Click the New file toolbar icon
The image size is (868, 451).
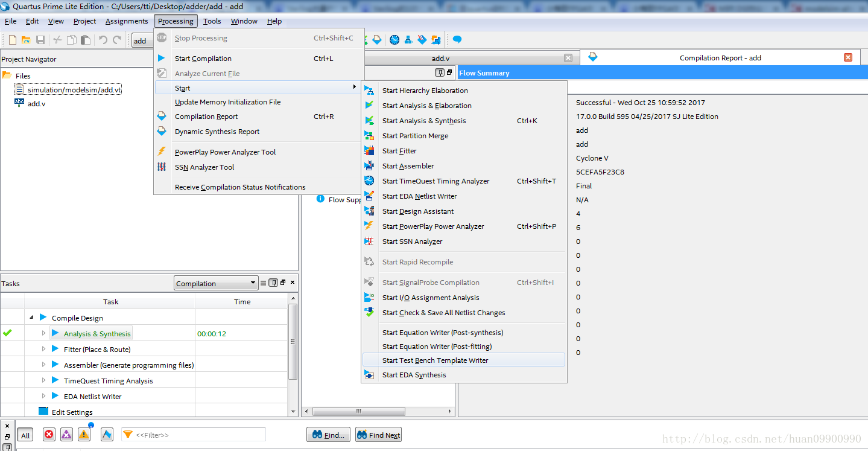12,40
